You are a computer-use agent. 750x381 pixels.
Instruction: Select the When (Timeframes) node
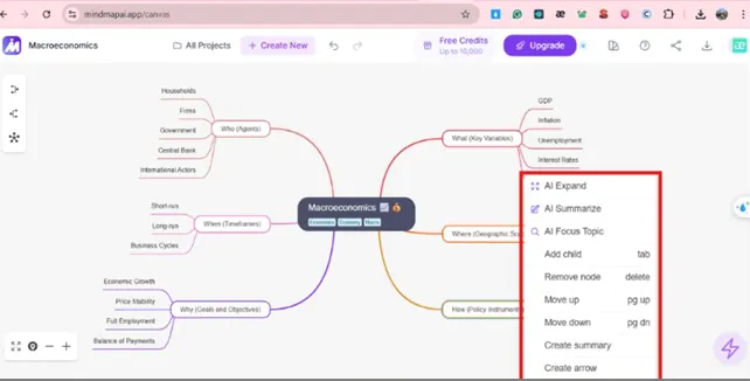click(x=232, y=224)
